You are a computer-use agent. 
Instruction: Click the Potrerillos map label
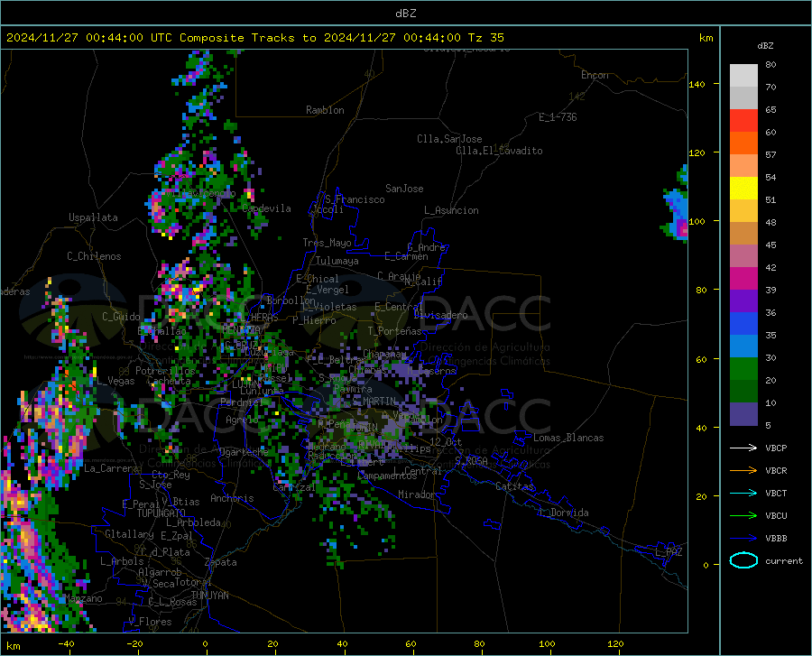pos(165,371)
